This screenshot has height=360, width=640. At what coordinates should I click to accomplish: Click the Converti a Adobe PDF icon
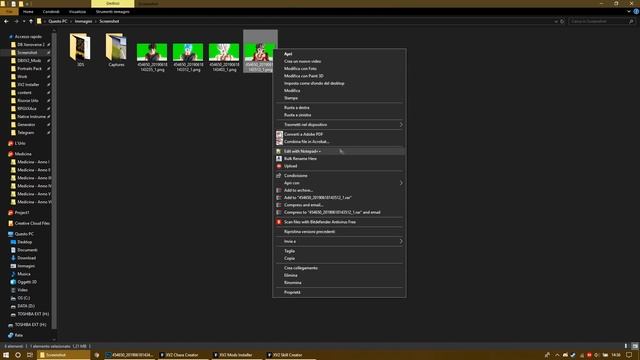pyautogui.click(x=279, y=134)
